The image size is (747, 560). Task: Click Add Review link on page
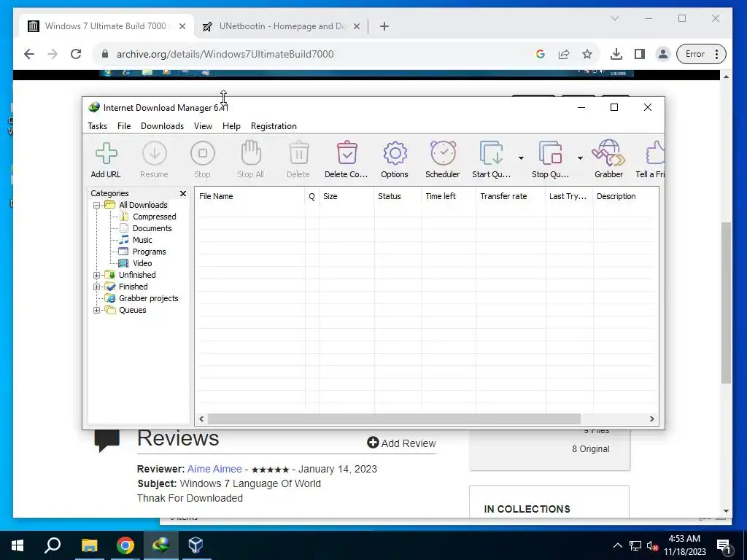pyautogui.click(x=401, y=443)
